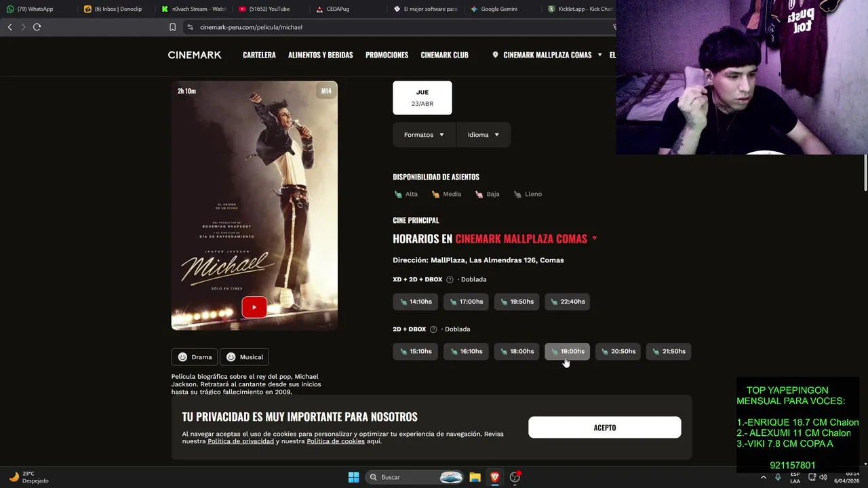Screen dimensions: 868x488
Task: Switch to El mejor software tab
Action: tap(427, 9)
